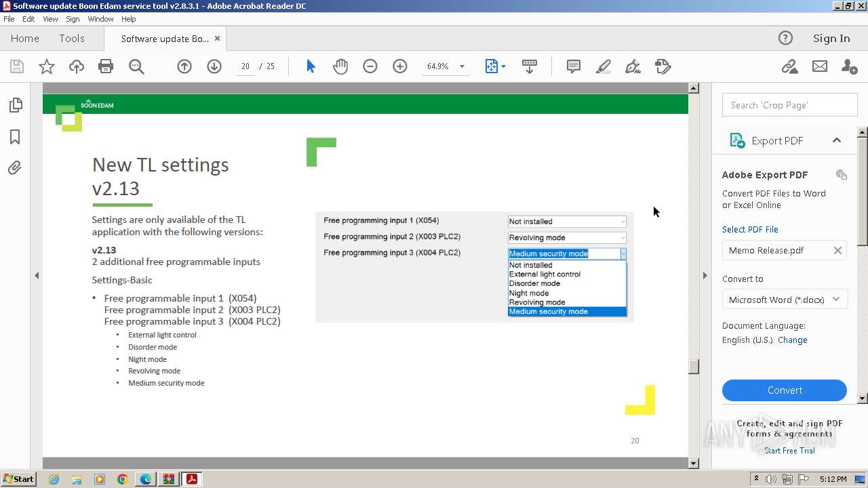Click the scrolling mode keyboard icon
Image resolution: width=868 pixels, height=488 pixels.
click(x=530, y=66)
